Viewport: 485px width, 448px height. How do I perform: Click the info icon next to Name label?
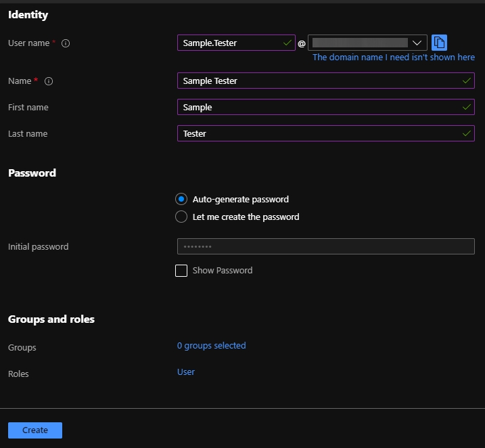pos(49,81)
